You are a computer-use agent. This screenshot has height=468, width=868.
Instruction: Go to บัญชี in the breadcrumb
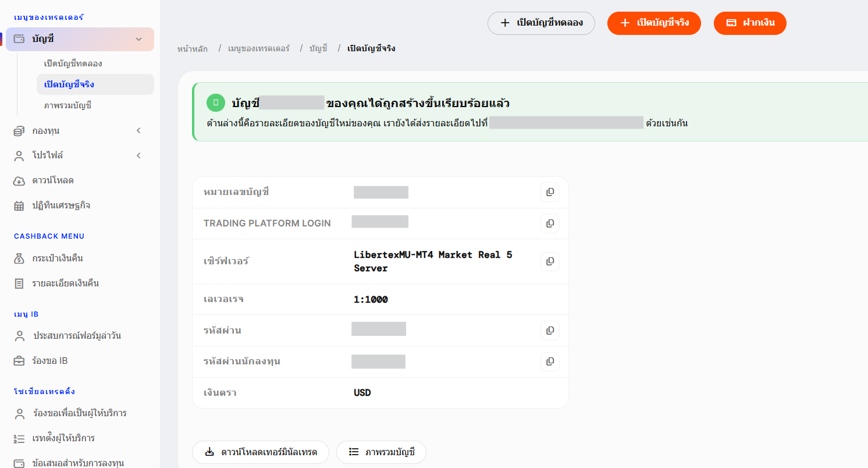point(318,48)
